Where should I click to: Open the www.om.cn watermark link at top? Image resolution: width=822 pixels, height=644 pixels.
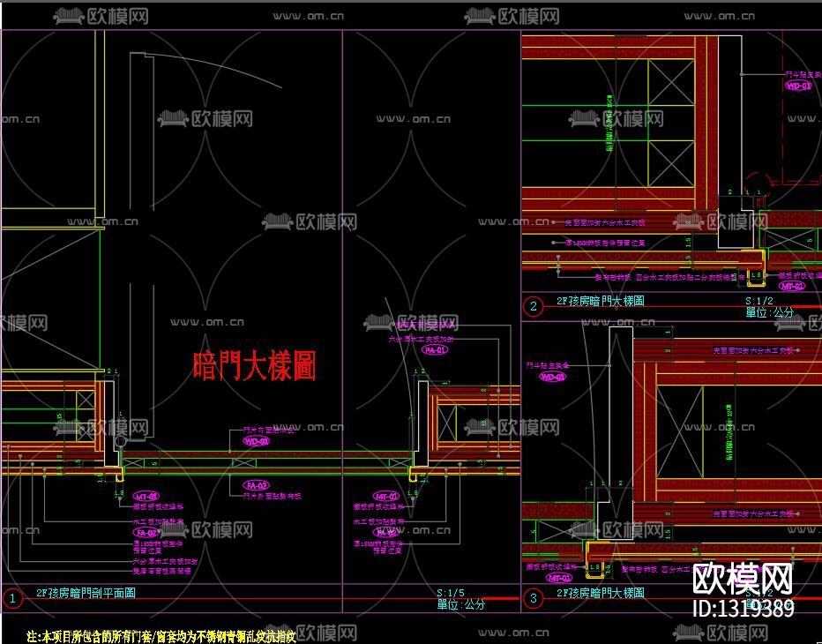tap(309, 14)
